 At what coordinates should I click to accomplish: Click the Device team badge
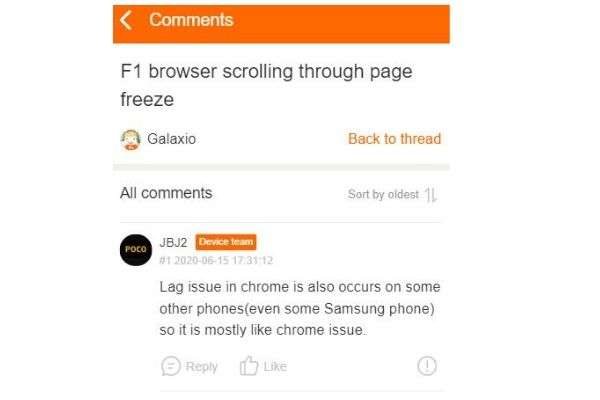[226, 242]
